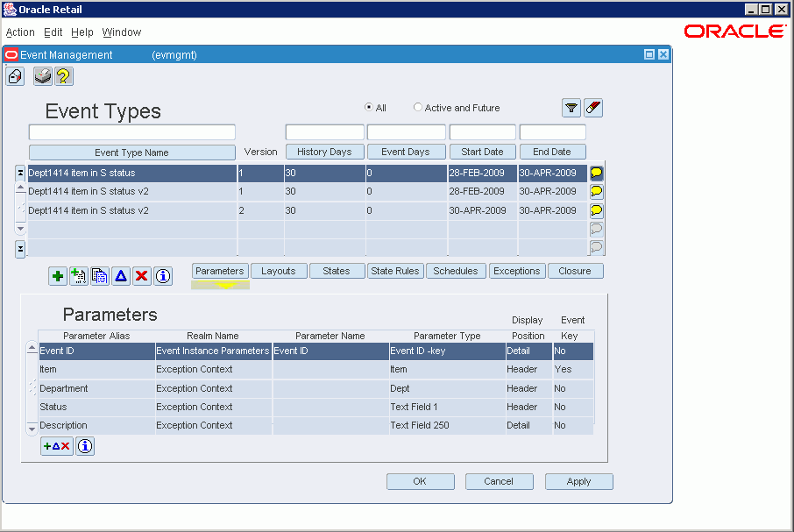Click History Days filter field

(x=324, y=132)
